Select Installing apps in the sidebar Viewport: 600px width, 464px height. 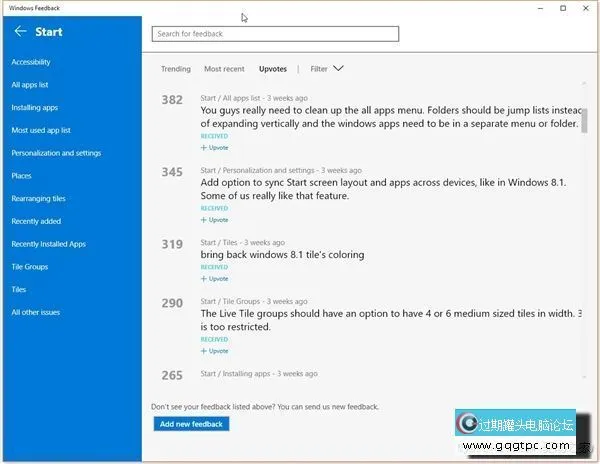[x=35, y=107]
